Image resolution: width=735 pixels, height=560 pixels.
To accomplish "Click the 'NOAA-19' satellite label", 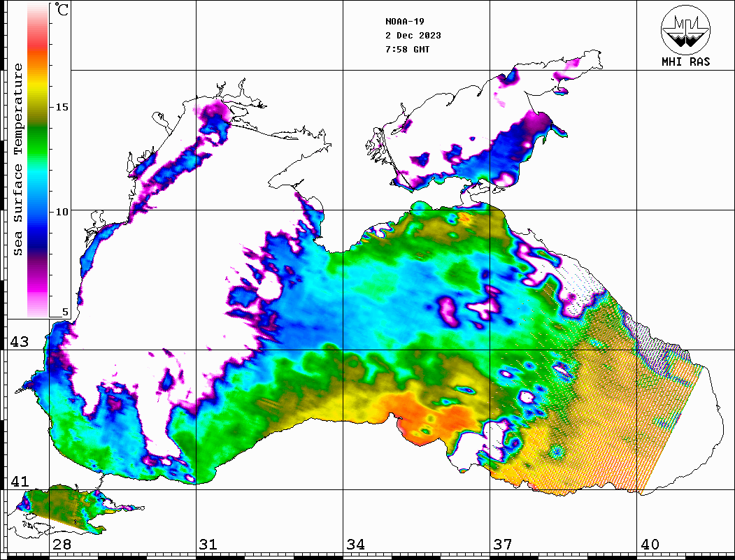I will point(404,22).
